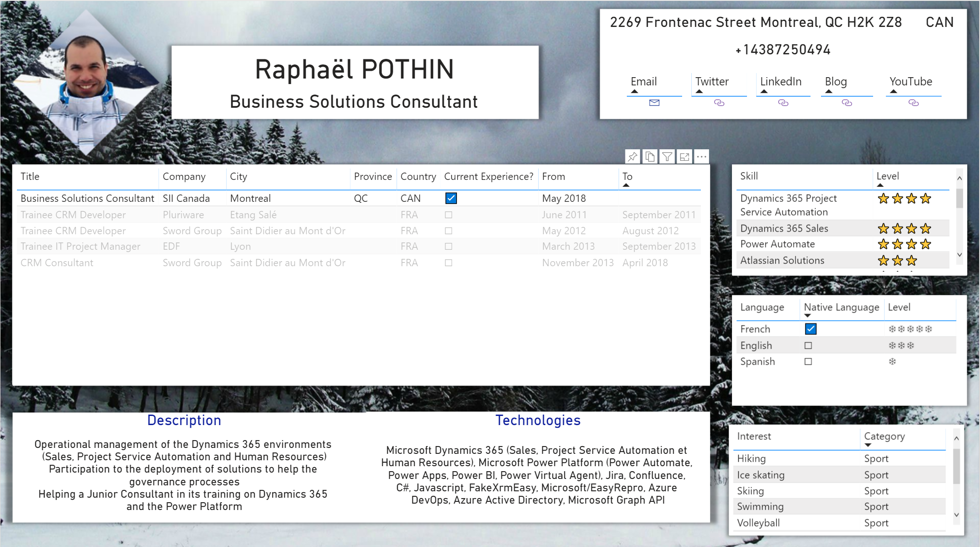Toggle Native Language checkbox for English
Viewport: 980px width, 547px height.
[x=808, y=346]
